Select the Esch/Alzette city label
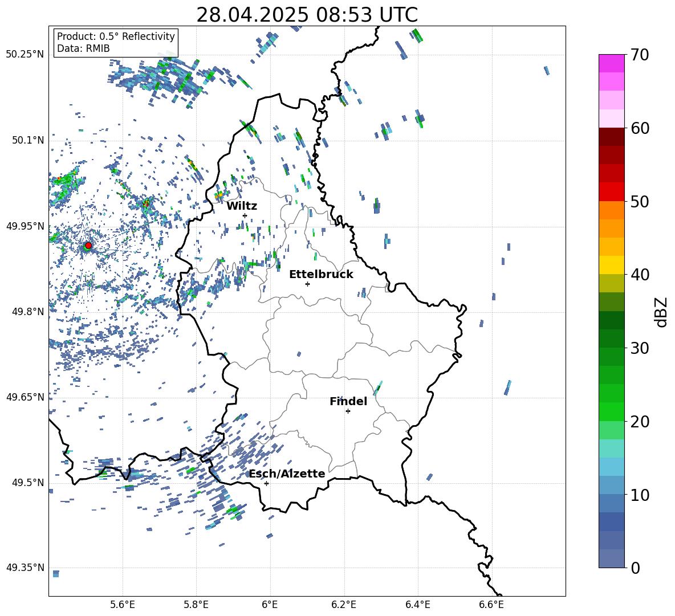The width and height of the screenshot is (675, 616). (x=287, y=474)
